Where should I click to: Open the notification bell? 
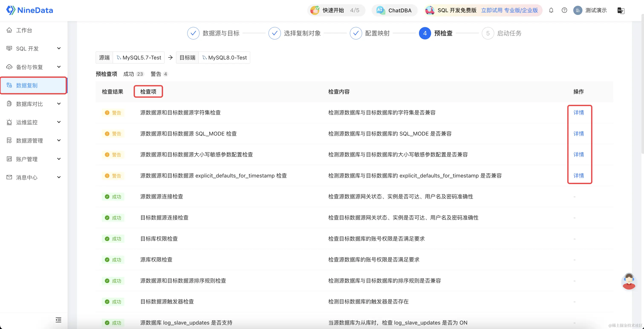pyautogui.click(x=551, y=10)
